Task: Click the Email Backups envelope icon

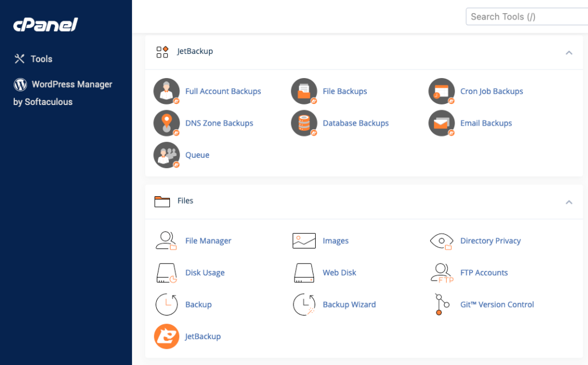Action: 442,123
